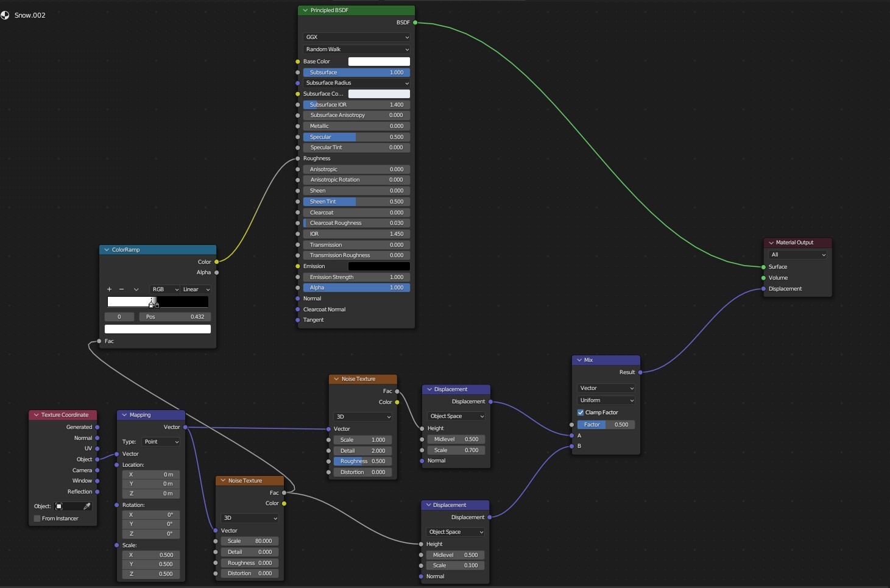This screenshot has width=890, height=588.
Task: Click the Displacement Scale 0.700 field
Action: click(456, 450)
